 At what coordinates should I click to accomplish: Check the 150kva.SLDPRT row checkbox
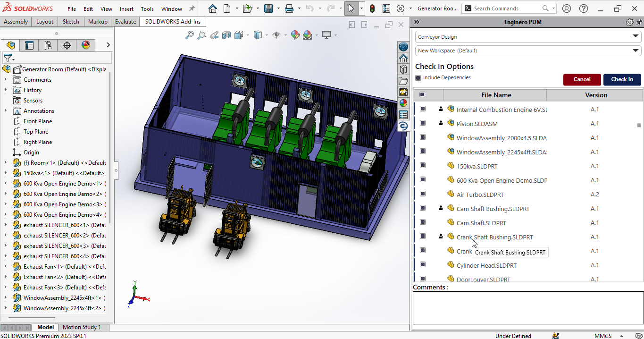tap(423, 166)
